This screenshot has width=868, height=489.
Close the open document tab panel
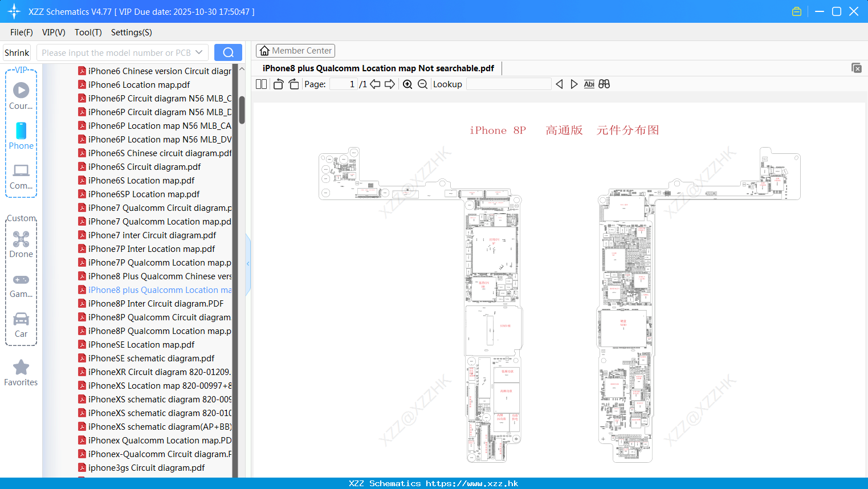[857, 68]
